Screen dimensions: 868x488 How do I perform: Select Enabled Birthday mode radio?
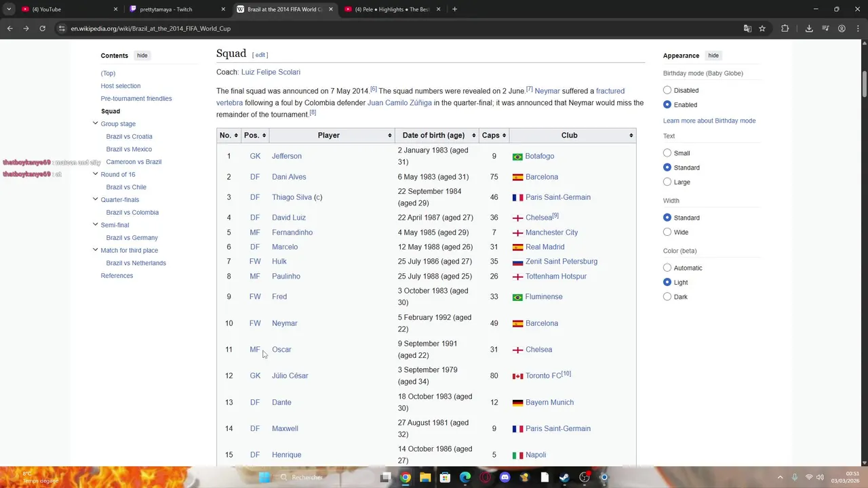click(667, 104)
